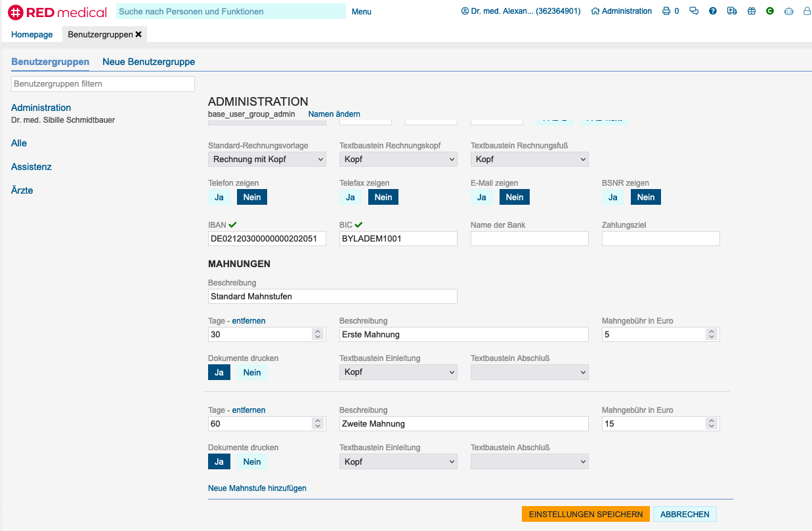
Task: Open the Standard-Rechnungsvorlage dropdown
Action: click(x=267, y=159)
